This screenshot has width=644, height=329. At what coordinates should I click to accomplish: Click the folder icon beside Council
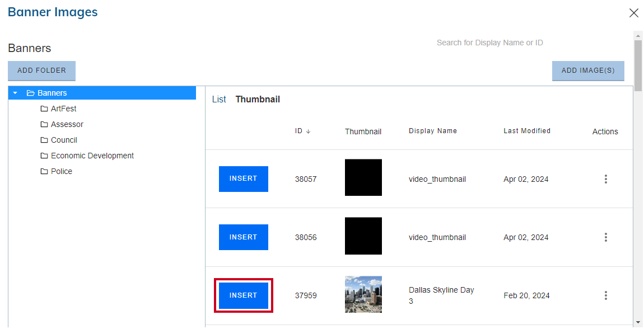coord(44,140)
